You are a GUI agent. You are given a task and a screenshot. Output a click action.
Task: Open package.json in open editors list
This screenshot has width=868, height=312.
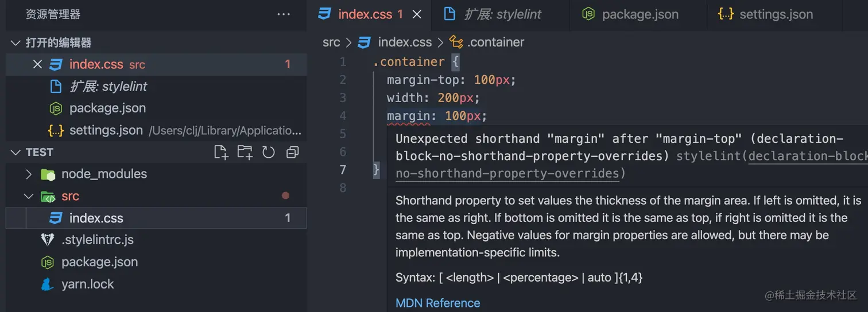point(156,108)
